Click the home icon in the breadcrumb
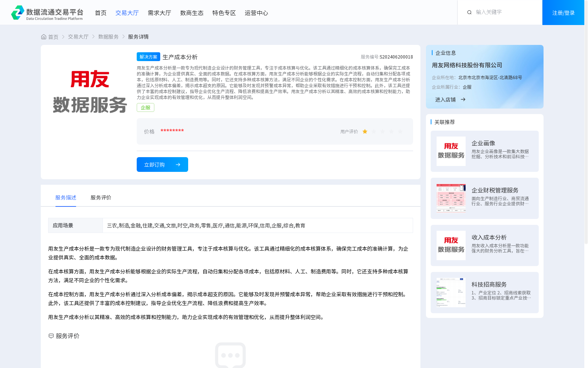Screen dimensions: 588x368 point(44,37)
